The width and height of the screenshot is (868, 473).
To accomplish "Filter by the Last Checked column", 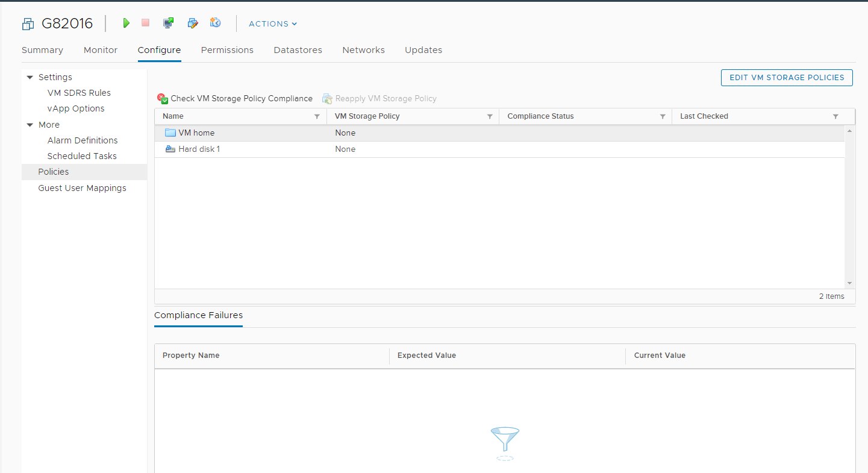I will (x=835, y=116).
